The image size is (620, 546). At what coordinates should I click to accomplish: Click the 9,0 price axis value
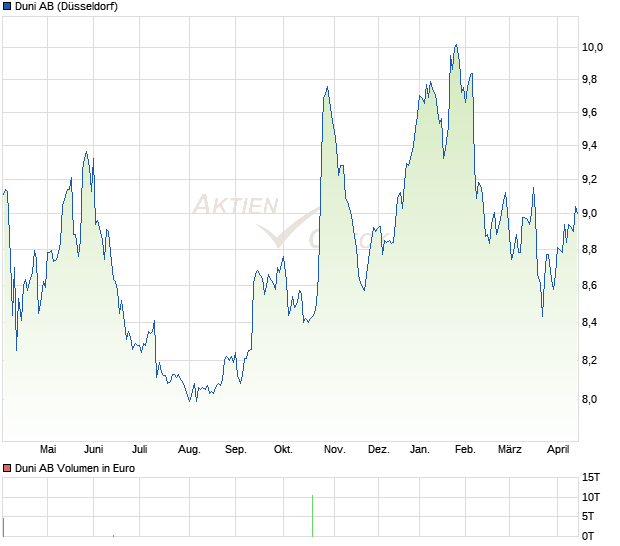pos(590,213)
